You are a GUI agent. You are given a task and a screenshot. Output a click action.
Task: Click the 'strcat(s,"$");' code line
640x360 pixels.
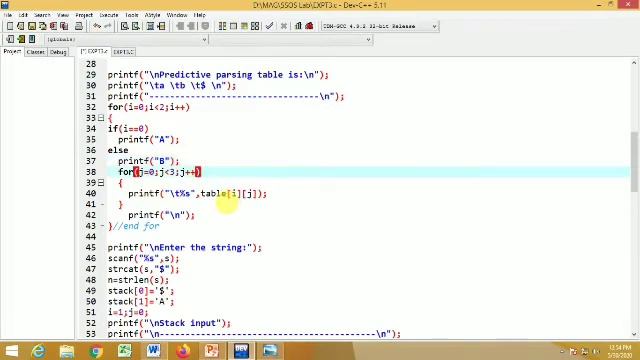click(143, 269)
